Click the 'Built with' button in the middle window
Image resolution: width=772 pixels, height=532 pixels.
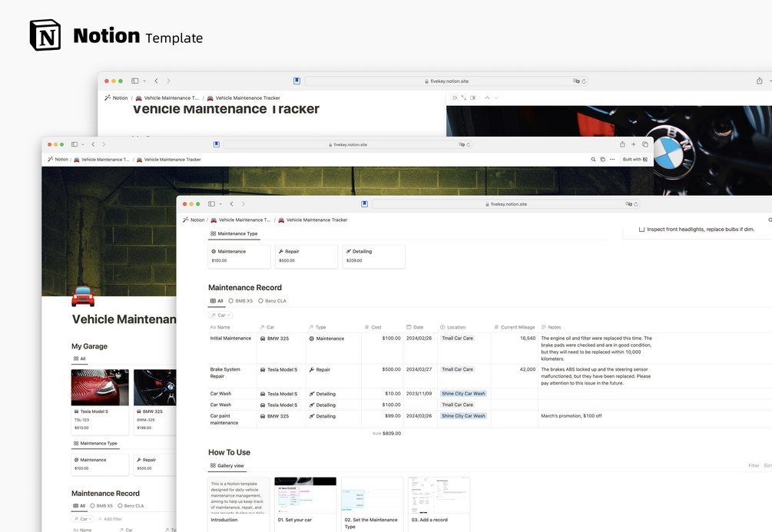point(635,160)
